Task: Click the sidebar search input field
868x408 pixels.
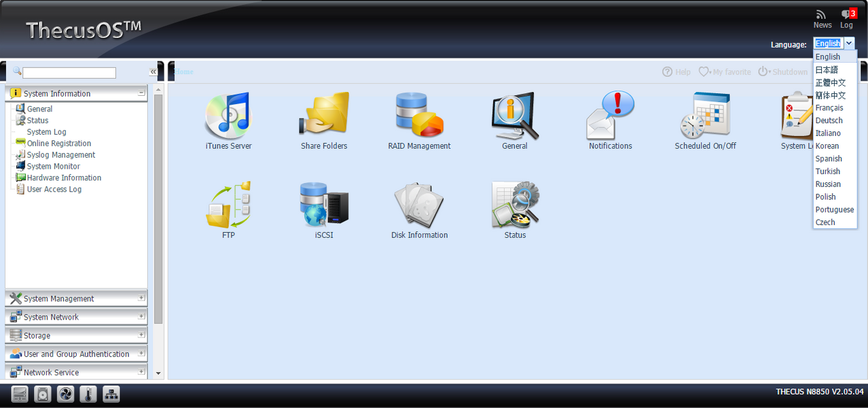Action: [69, 73]
